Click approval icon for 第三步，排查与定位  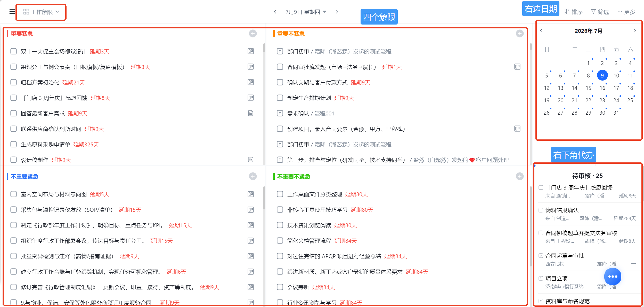[x=280, y=160]
